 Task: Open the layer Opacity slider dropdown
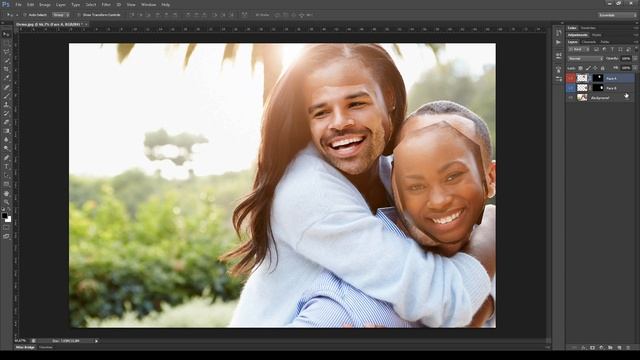coord(635,58)
